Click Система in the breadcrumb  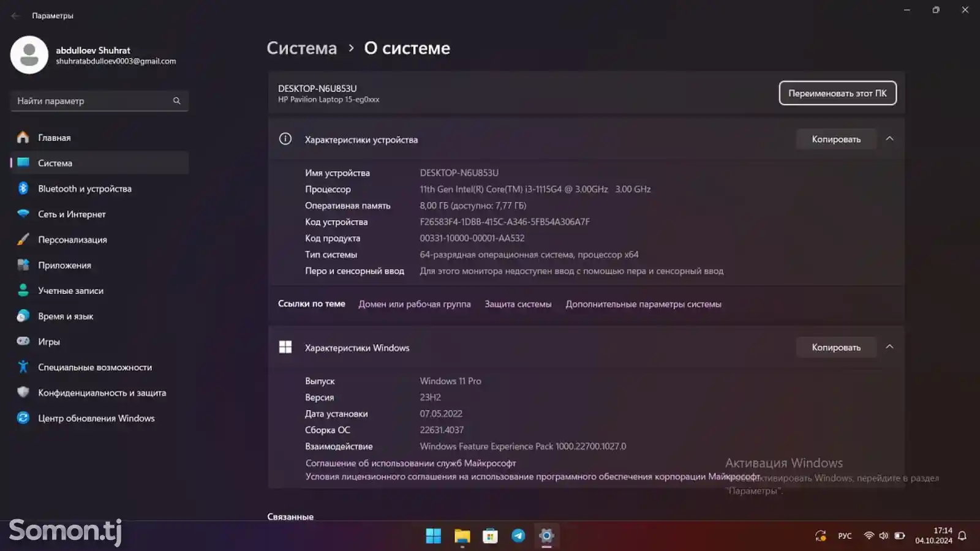click(302, 48)
